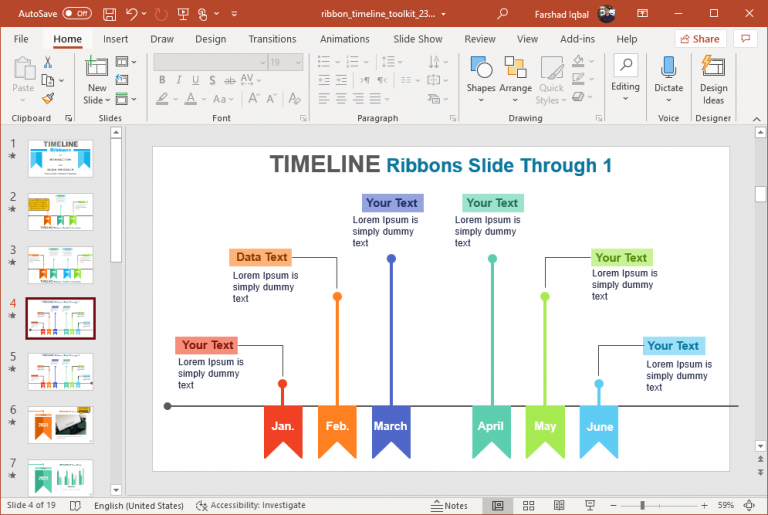Expand bullets list dropdown arrow
Image resolution: width=768 pixels, height=515 pixels.
[x=337, y=62]
